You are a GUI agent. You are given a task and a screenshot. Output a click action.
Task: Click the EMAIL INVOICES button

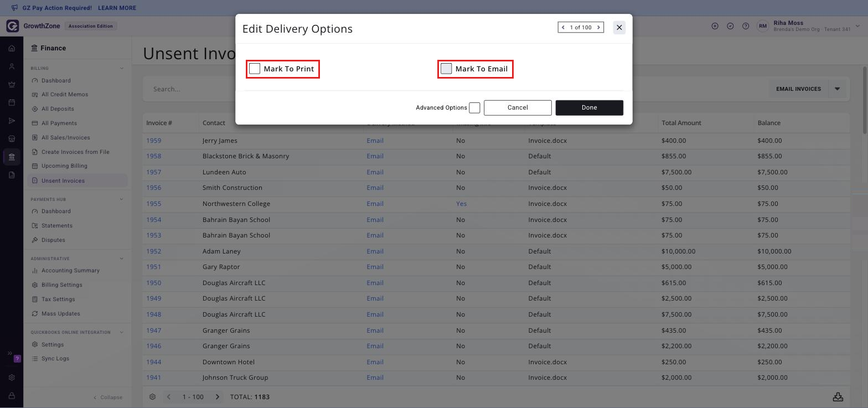tap(798, 89)
